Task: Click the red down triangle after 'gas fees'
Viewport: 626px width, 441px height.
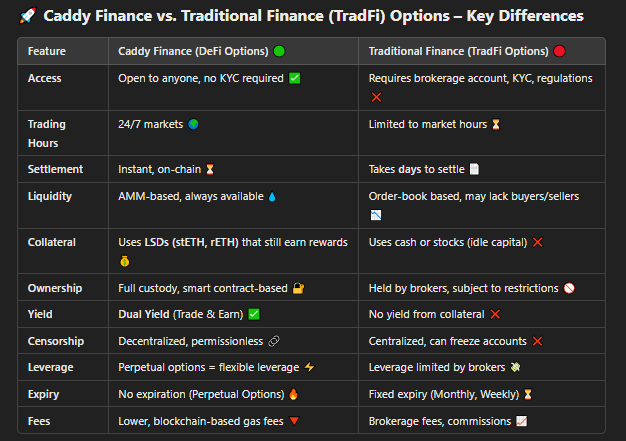Action: click(294, 421)
